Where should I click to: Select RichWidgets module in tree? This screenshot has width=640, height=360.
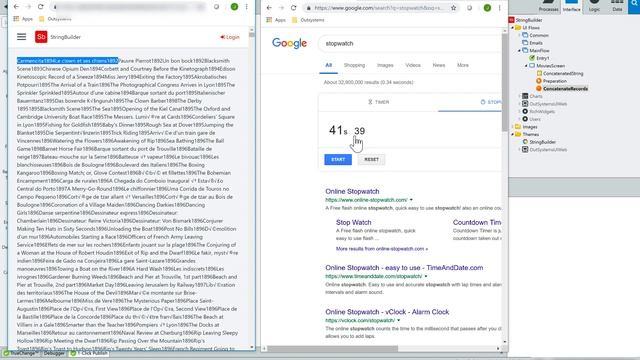[x=539, y=111]
